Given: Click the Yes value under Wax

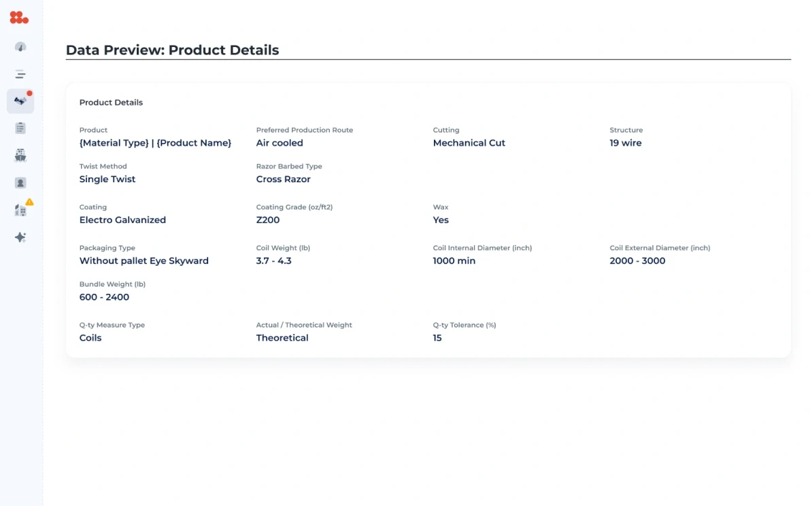Looking at the screenshot, I should pyautogui.click(x=441, y=220).
